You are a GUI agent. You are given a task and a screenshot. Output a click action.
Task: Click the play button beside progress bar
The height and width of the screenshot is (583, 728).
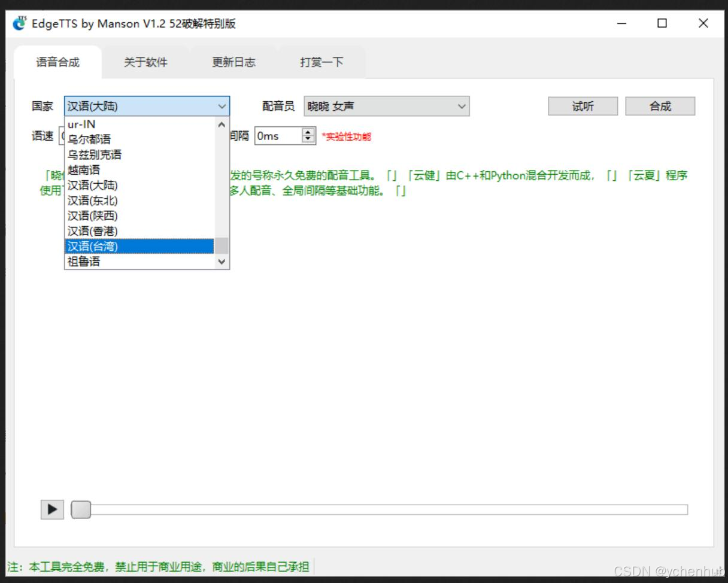(x=52, y=509)
